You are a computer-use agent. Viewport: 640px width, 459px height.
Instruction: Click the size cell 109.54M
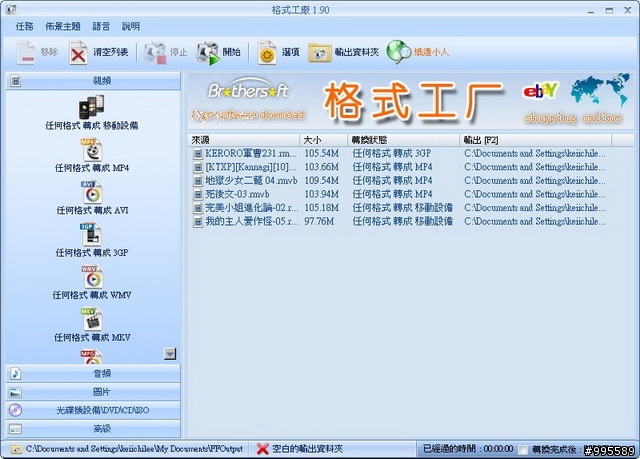322,181
